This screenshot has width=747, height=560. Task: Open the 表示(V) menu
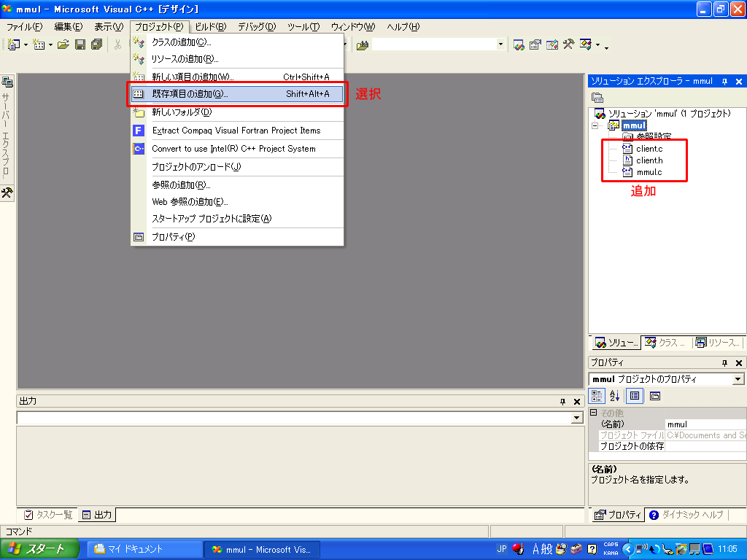(x=109, y=27)
